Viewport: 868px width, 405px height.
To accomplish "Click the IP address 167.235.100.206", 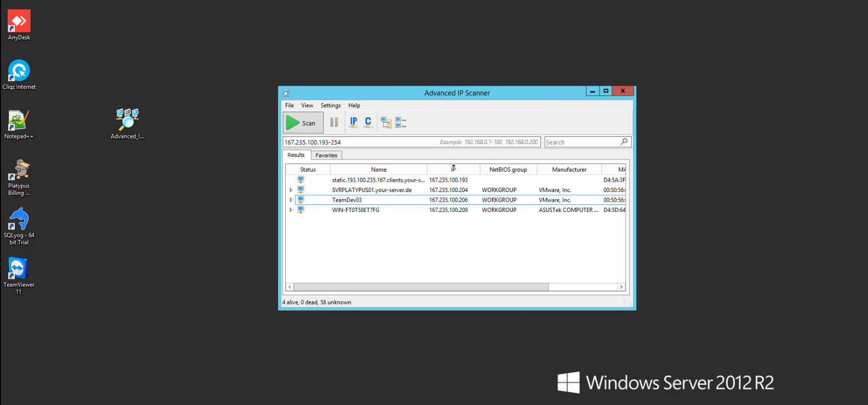I will (x=449, y=200).
